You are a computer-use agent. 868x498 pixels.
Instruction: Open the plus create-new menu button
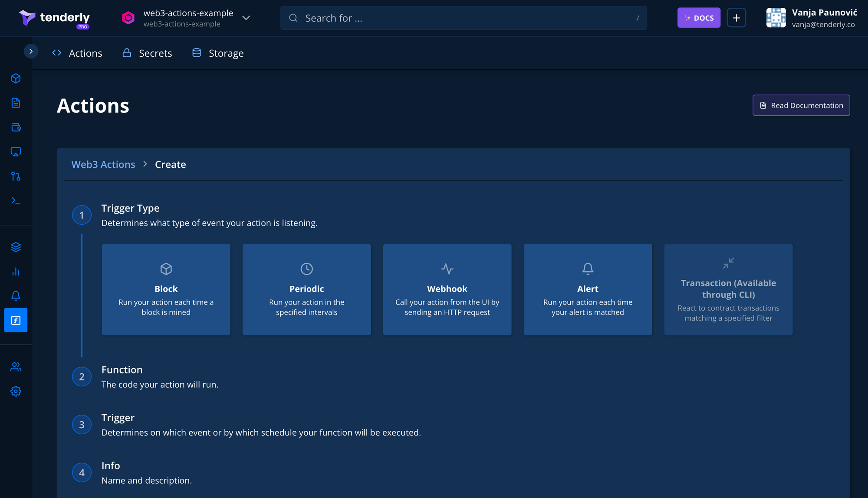coord(736,18)
